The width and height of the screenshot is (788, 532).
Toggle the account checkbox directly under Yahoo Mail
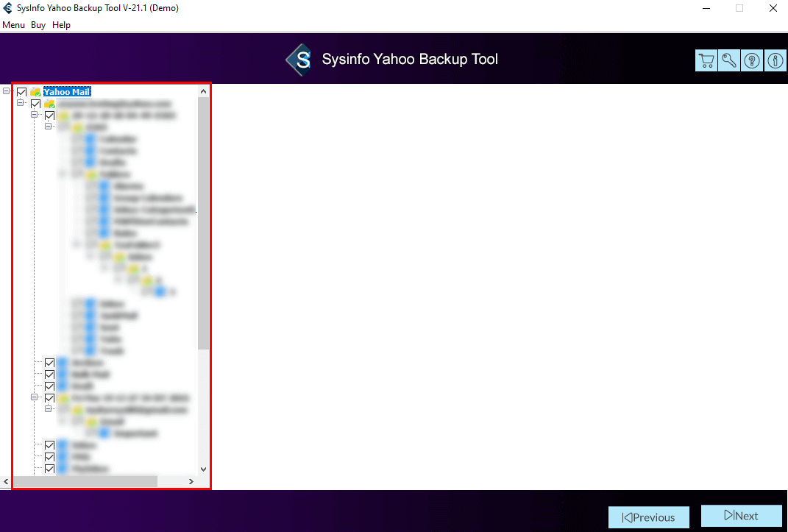35,104
